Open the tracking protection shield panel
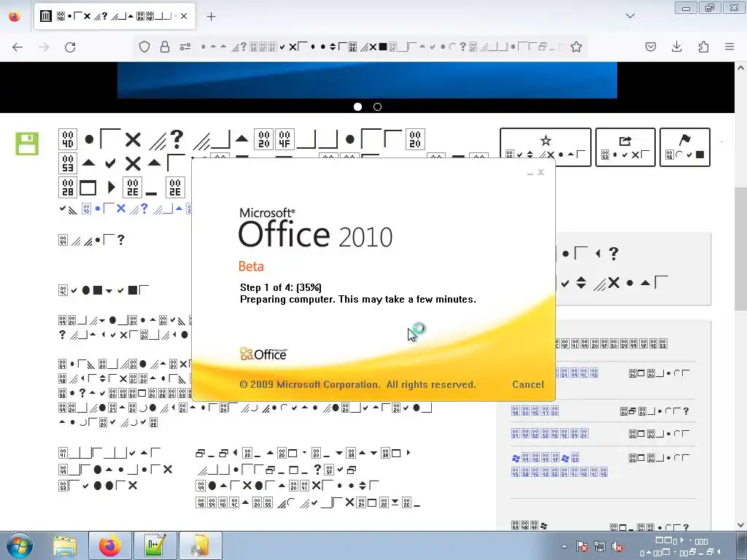This screenshot has height=560, width=747. pyautogui.click(x=144, y=47)
